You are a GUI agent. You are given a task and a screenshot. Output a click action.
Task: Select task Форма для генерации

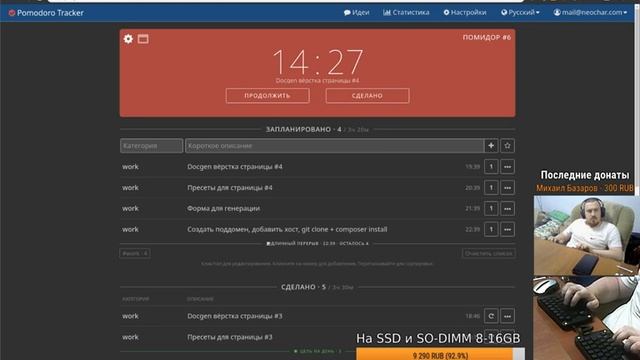pyautogui.click(x=223, y=209)
